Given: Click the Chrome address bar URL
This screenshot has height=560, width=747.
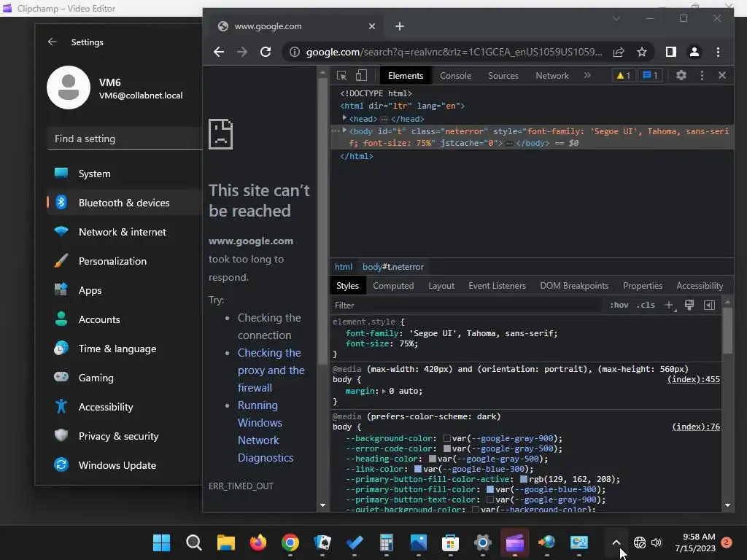Looking at the screenshot, I should (454, 52).
